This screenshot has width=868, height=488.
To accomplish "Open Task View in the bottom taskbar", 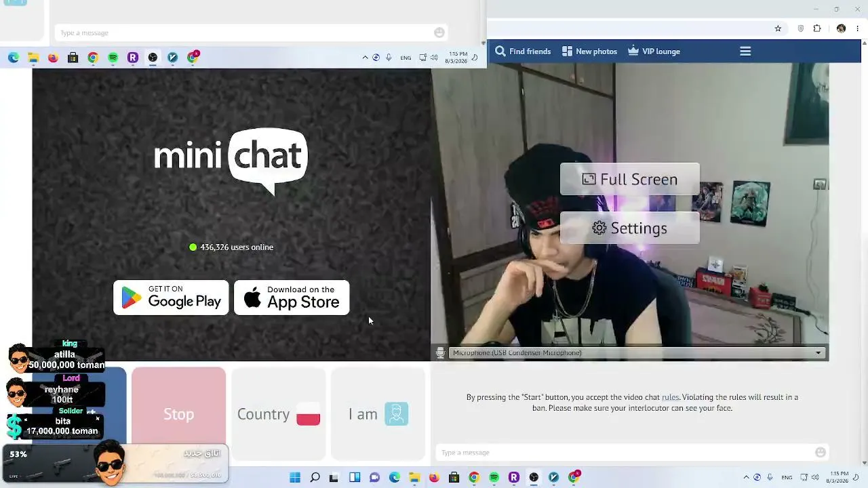I will 334,477.
